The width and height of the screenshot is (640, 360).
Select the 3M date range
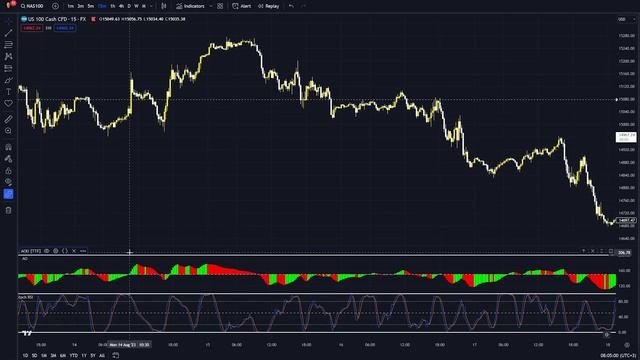pos(53,356)
